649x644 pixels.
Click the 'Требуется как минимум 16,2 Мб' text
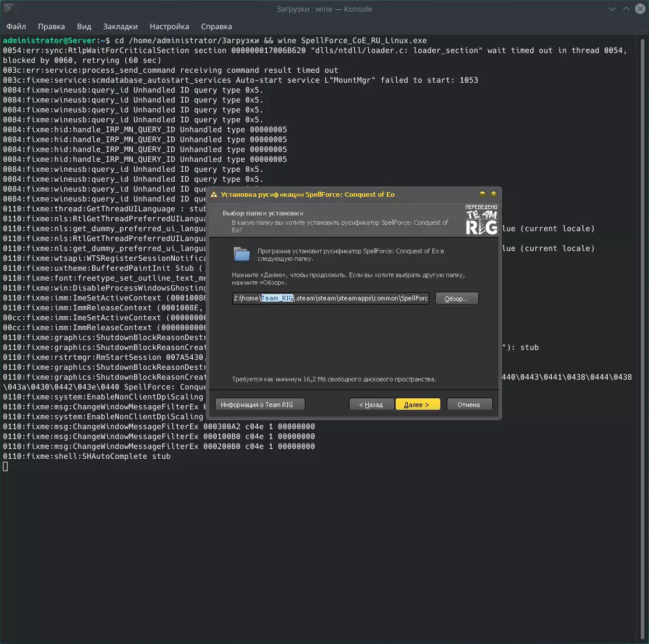pos(334,379)
